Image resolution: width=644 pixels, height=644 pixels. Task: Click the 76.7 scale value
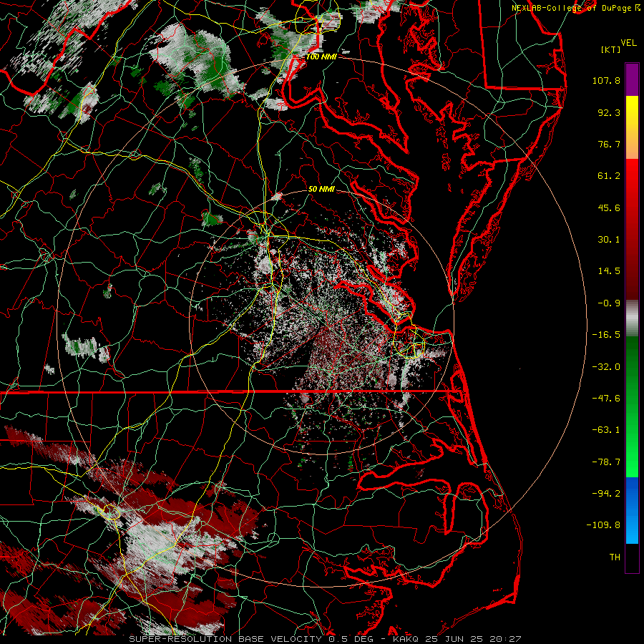coord(609,144)
